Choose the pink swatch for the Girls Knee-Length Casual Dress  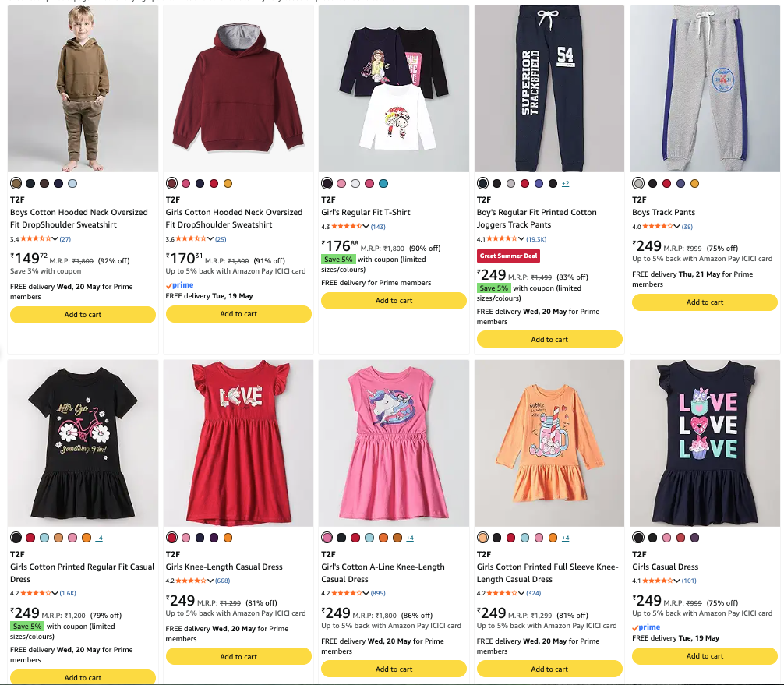186,538
